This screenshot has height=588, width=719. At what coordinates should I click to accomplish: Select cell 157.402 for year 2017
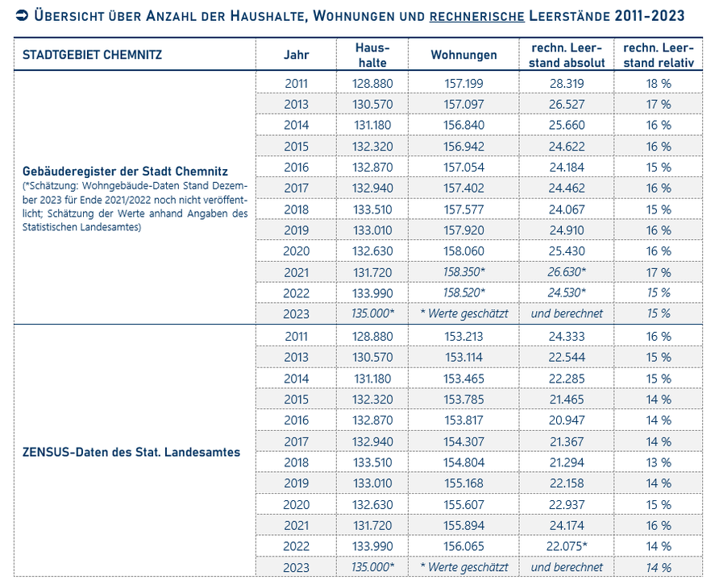[x=463, y=188]
